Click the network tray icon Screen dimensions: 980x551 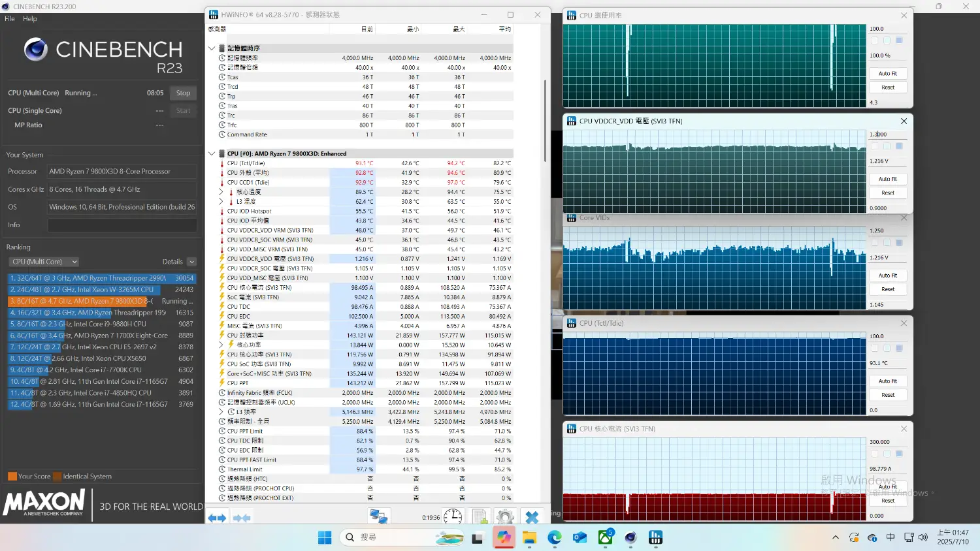[x=909, y=537]
